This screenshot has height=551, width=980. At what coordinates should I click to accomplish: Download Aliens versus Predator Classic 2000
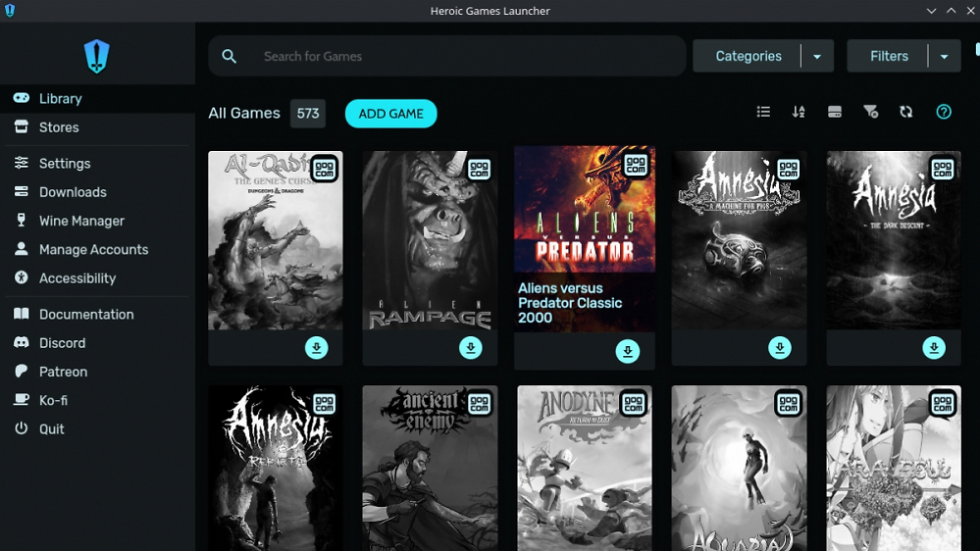(x=628, y=351)
